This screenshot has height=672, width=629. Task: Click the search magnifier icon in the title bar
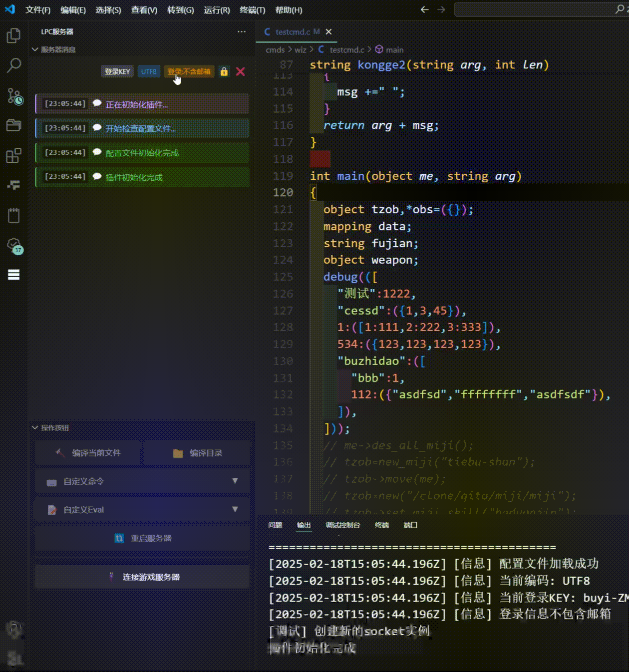pyautogui.click(x=620, y=9)
